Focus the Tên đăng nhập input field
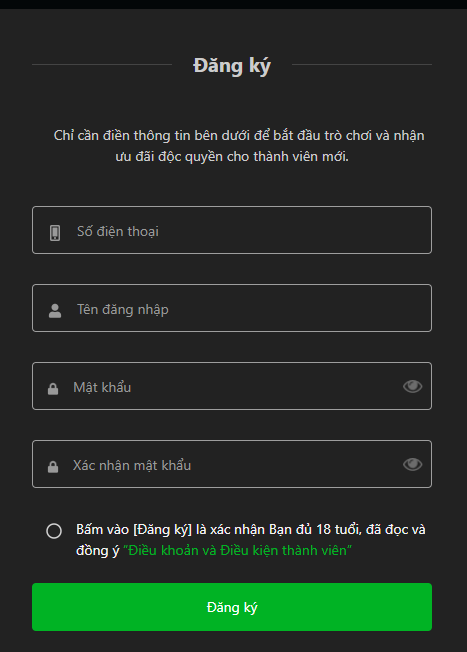This screenshot has width=467, height=652. [232, 308]
